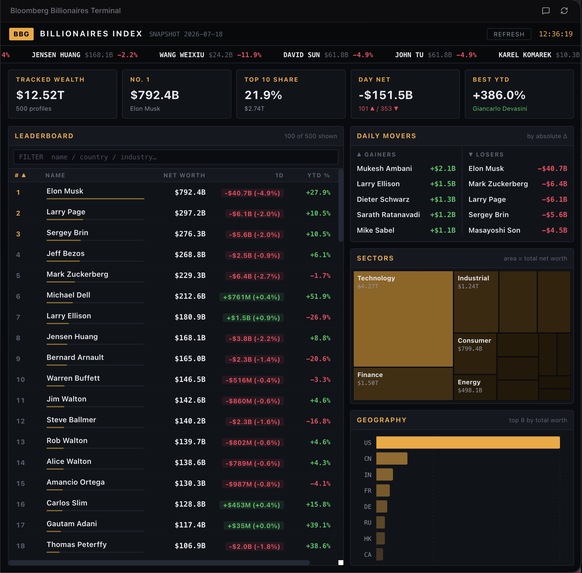
Task: Open Elon Musk row in leaderboard
Action: (174, 192)
